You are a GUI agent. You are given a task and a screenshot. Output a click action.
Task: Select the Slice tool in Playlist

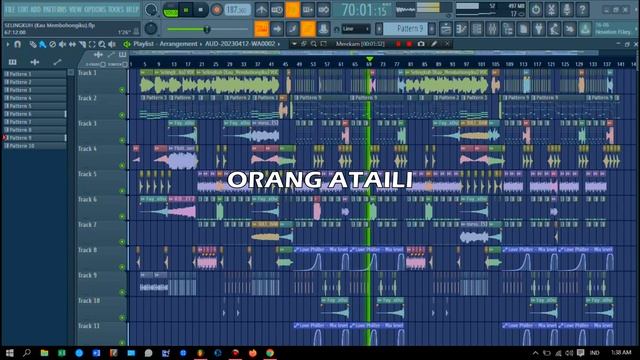click(82, 44)
